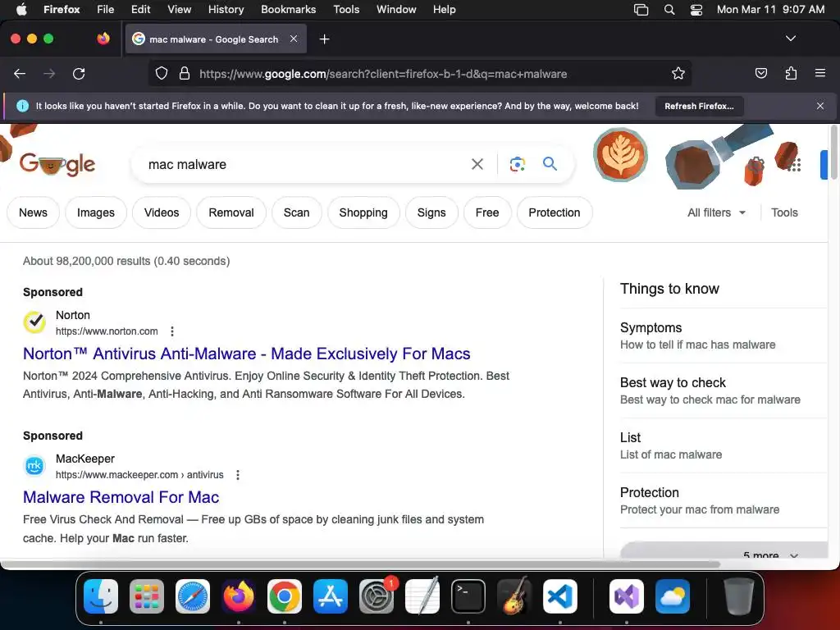Open Terminal from the Dock
Image resolution: width=840 pixels, height=630 pixels.
468,596
